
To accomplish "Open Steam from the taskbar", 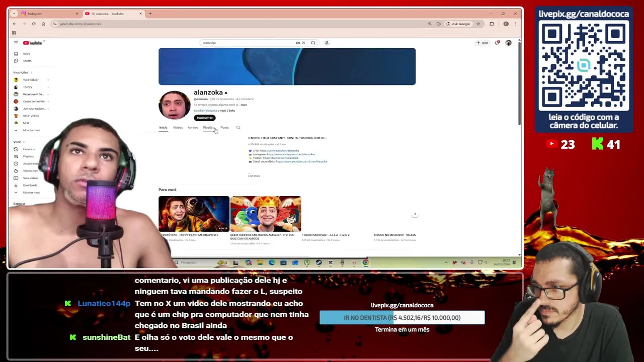I will pos(318,262).
